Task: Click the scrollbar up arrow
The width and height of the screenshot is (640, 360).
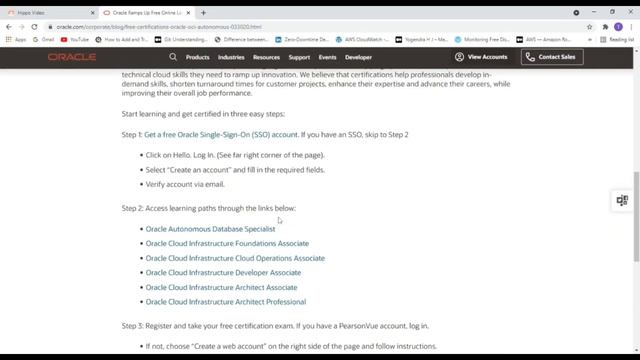Action: point(636,51)
